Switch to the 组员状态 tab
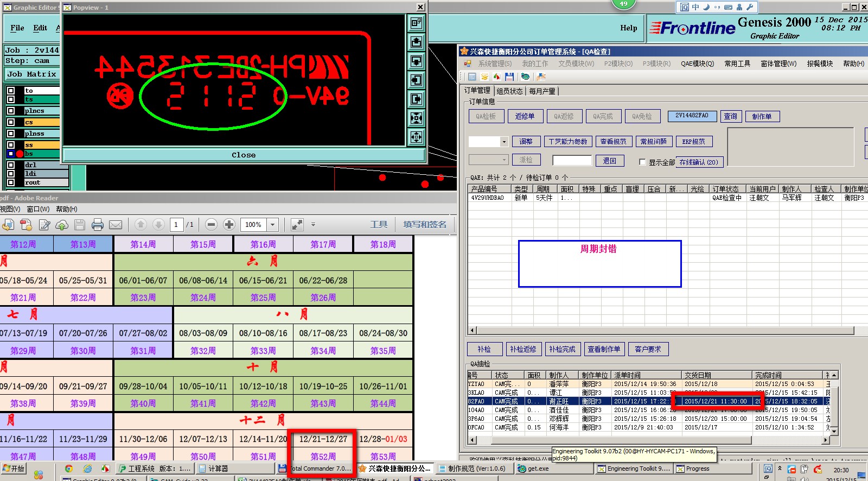The height and width of the screenshot is (481, 868). click(510, 91)
